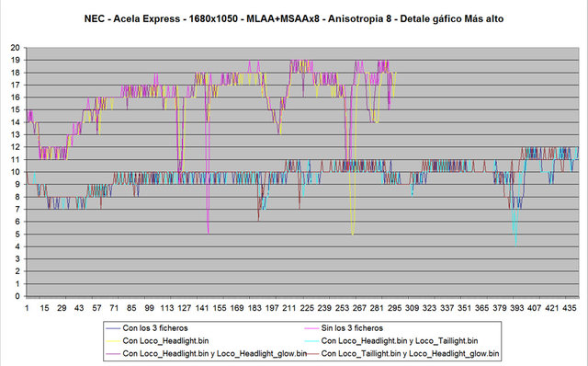
Task: Click the blue line swatch in legend
Action: pos(113,328)
